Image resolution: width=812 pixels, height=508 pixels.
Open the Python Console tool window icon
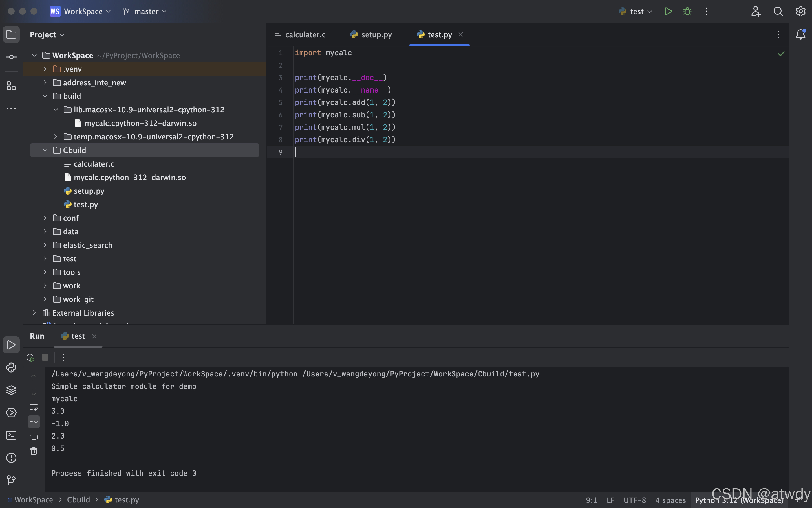pos(11,367)
